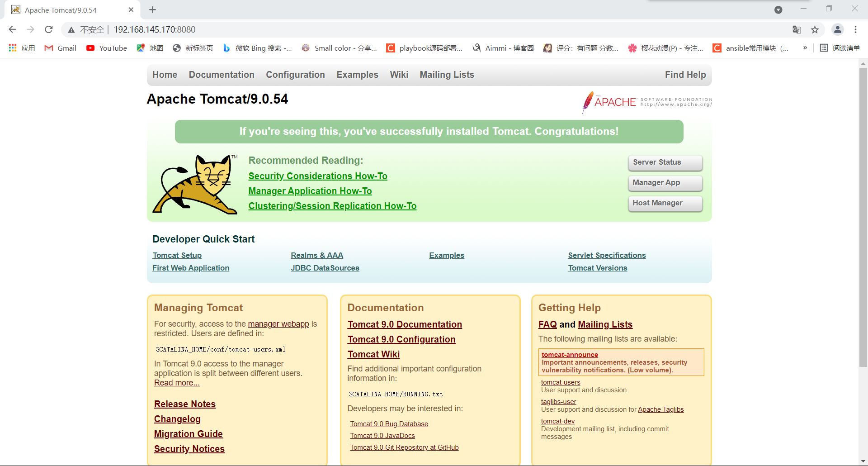Open the Examples navigation item
The height and width of the screenshot is (466, 868).
pyautogui.click(x=358, y=75)
